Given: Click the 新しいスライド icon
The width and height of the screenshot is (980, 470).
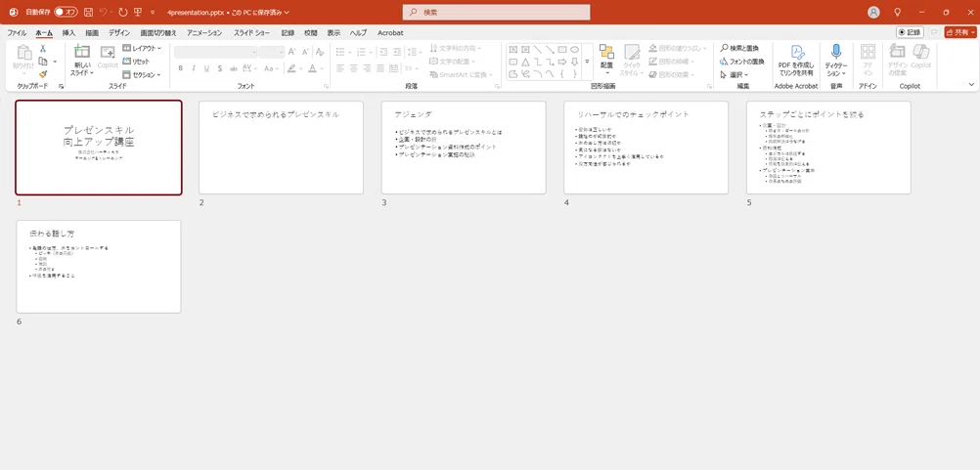Looking at the screenshot, I should 82,52.
